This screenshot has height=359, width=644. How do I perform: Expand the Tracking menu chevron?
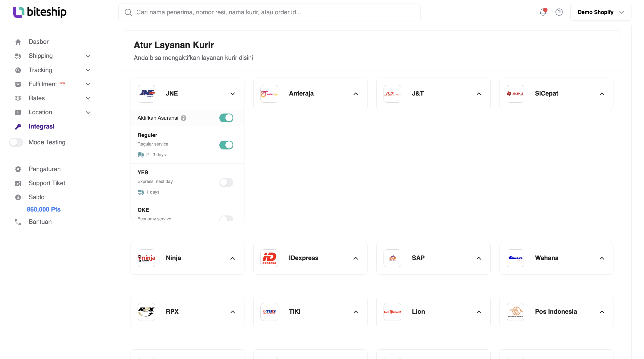pos(88,70)
